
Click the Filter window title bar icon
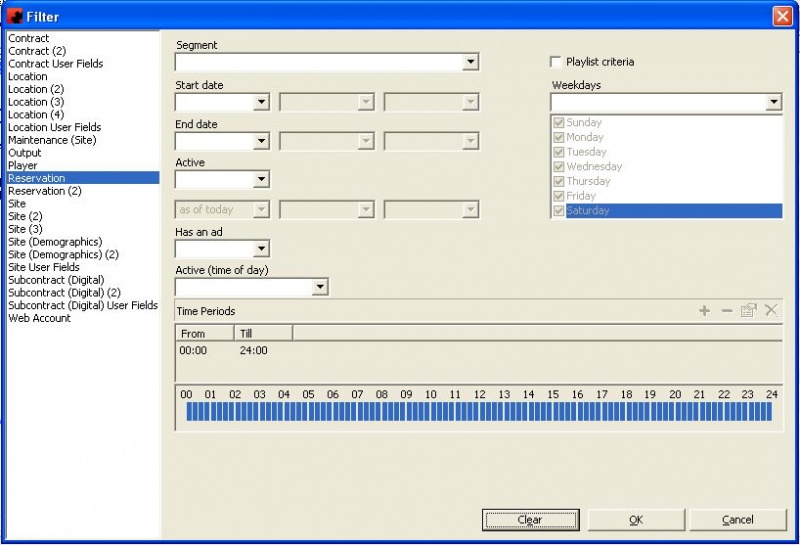click(15, 16)
